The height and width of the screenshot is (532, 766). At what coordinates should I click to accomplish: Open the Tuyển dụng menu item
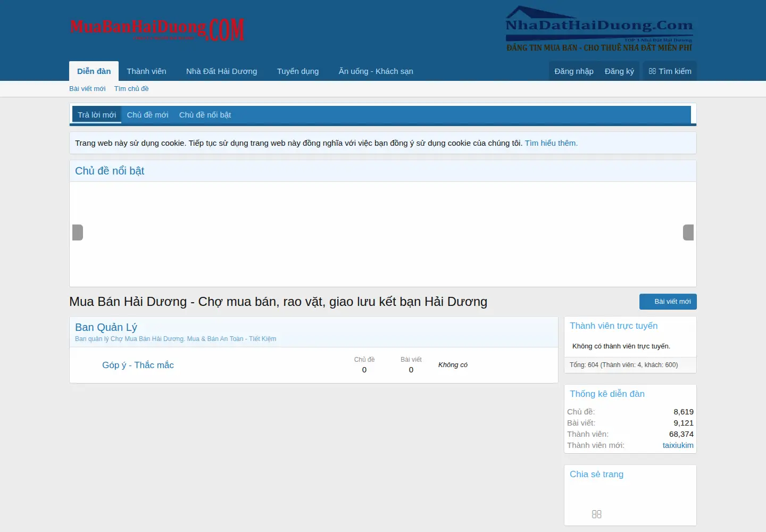click(x=298, y=71)
